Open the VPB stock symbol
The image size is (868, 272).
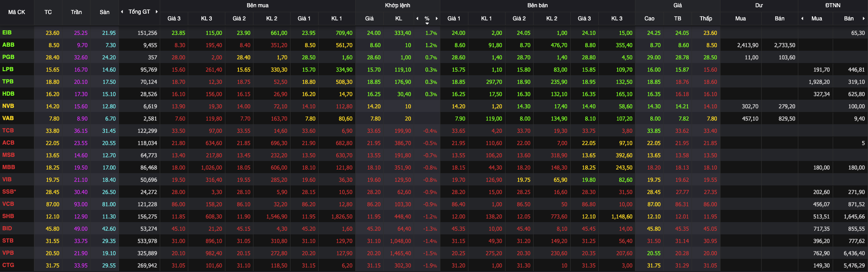8,253
